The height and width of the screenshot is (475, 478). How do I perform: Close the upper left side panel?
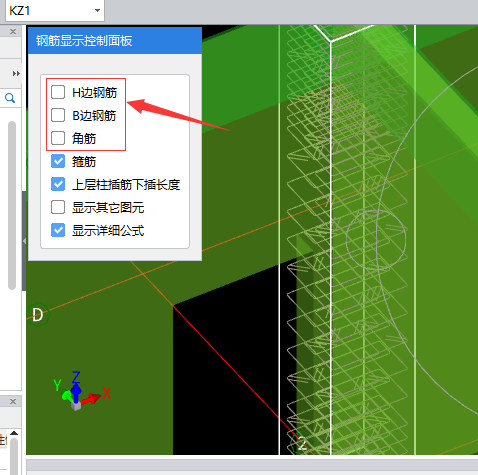13,32
